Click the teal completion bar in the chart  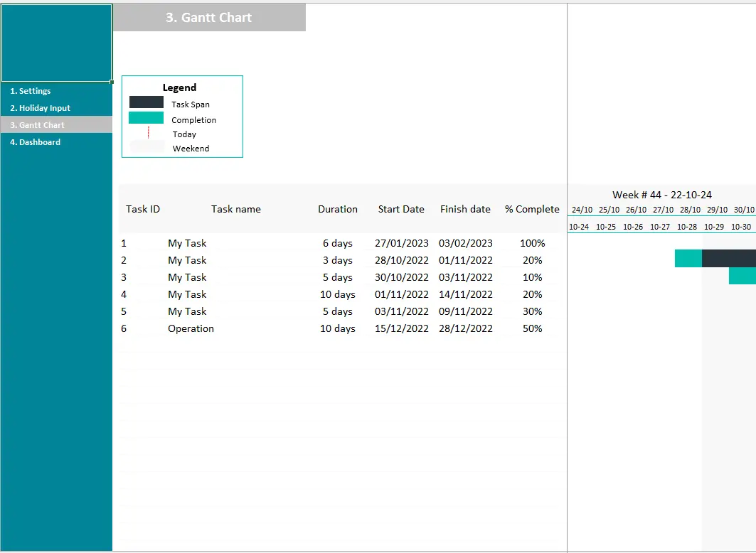click(688, 258)
